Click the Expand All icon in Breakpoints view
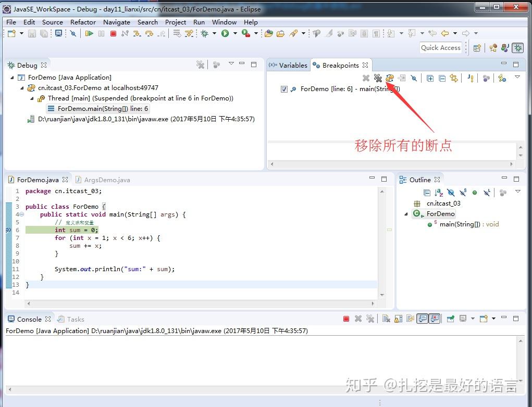The image size is (532, 407). [x=430, y=78]
